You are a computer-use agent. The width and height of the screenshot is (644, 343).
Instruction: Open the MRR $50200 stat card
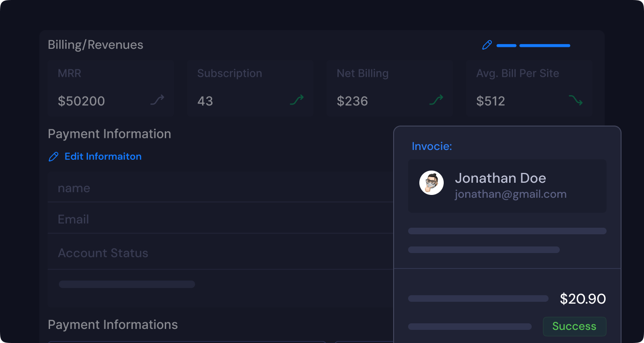click(x=110, y=88)
